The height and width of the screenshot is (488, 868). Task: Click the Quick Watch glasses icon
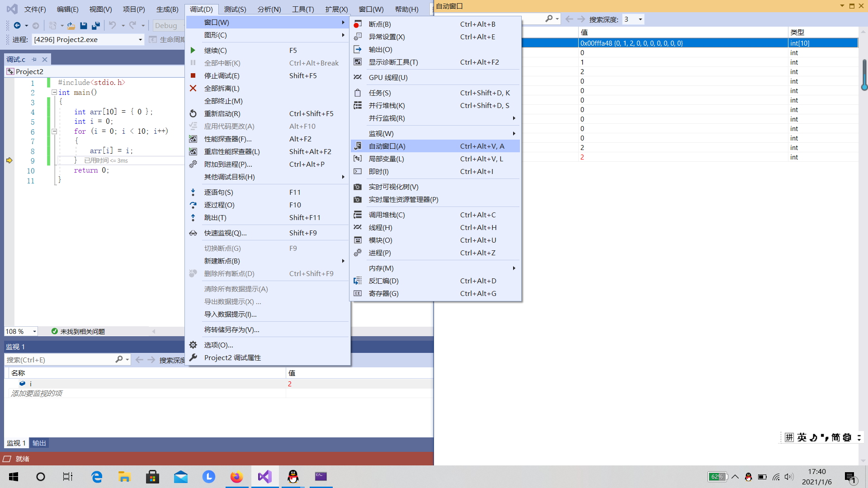point(193,233)
